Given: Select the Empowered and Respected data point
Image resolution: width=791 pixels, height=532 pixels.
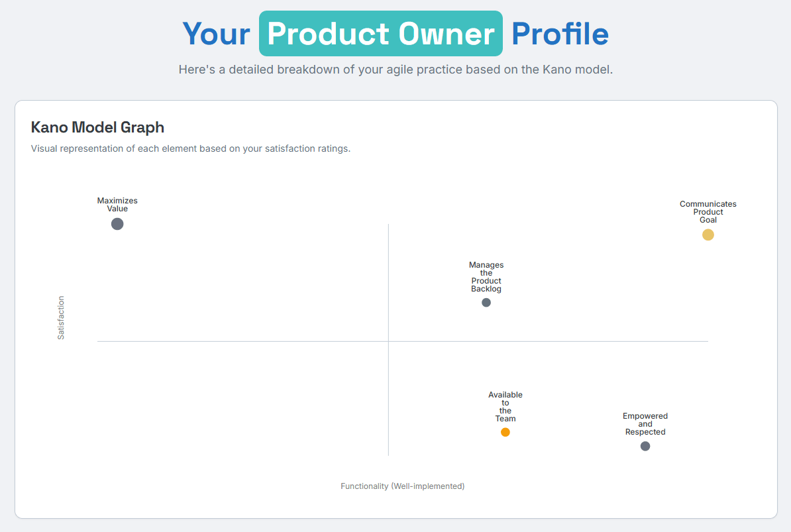Looking at the screenshot, I should [x=645, y=446].
